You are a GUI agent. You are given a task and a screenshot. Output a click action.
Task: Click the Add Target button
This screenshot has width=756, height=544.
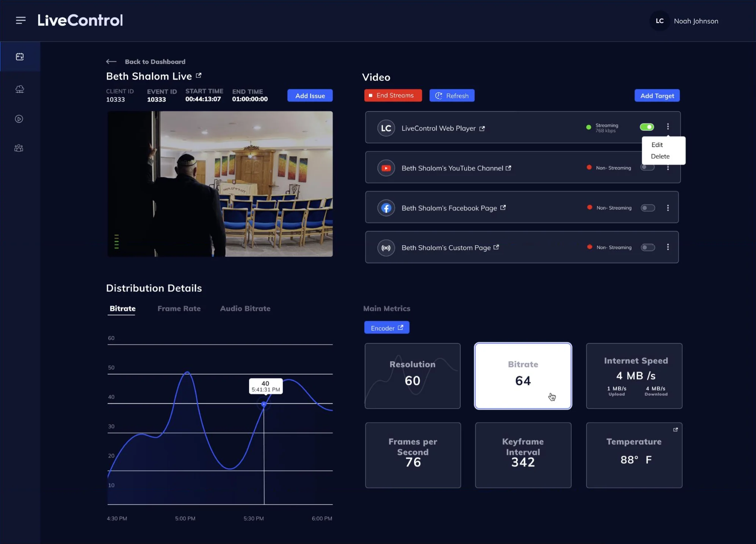[x=657, y=96]
